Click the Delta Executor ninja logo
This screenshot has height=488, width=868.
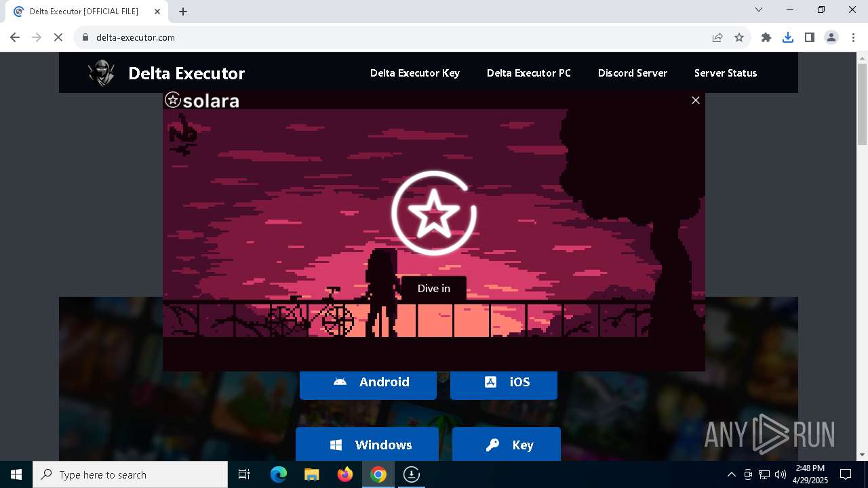click(102, 73)
